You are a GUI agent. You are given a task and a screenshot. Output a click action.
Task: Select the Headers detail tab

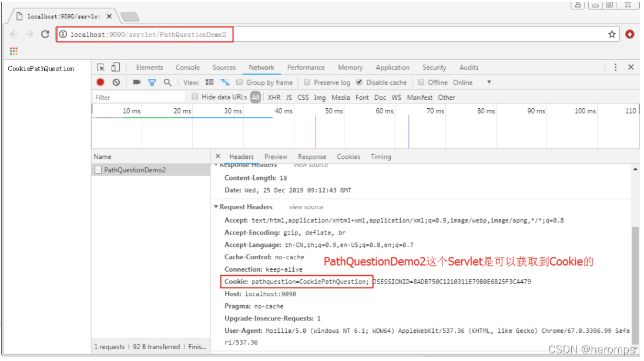[x=241, y=156]
